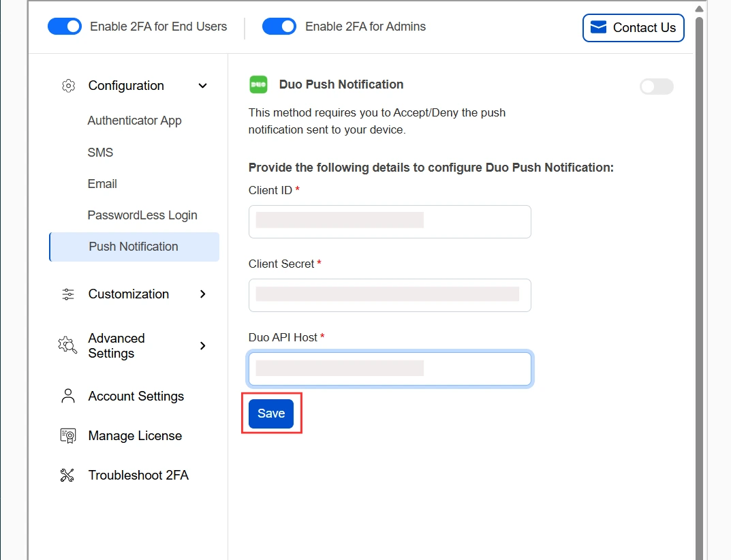Click 'Enable 2FA for Admins' label
This screenshot has width=731, height=560.
[365, 27]
